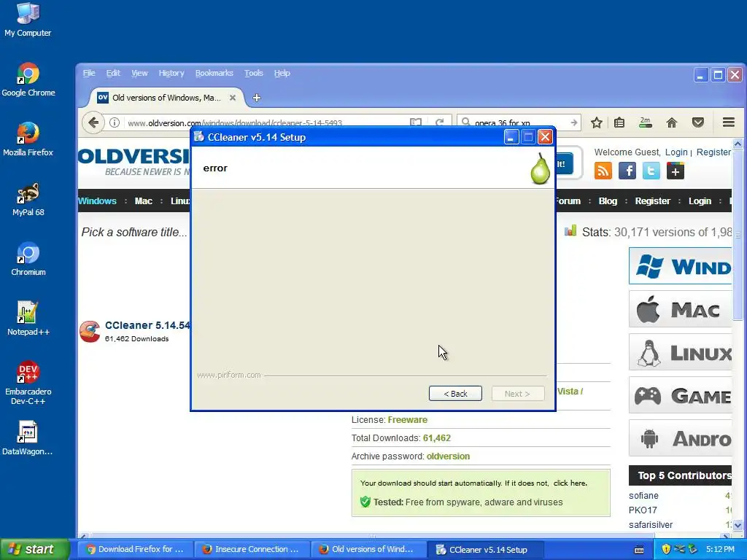The width and height of the screenshot is (747, 560).
Task: Open My Computer desktop icon
Action: pos(28,19)
